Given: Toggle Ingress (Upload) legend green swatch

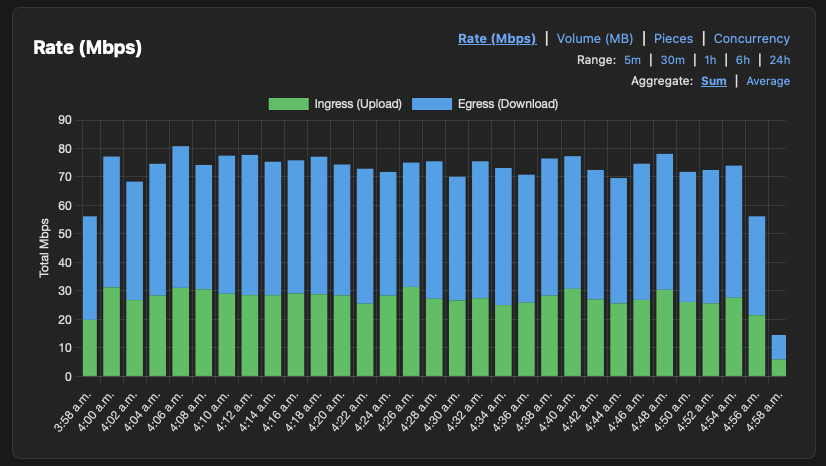Looking at the screenshot, I should [288, 104].
